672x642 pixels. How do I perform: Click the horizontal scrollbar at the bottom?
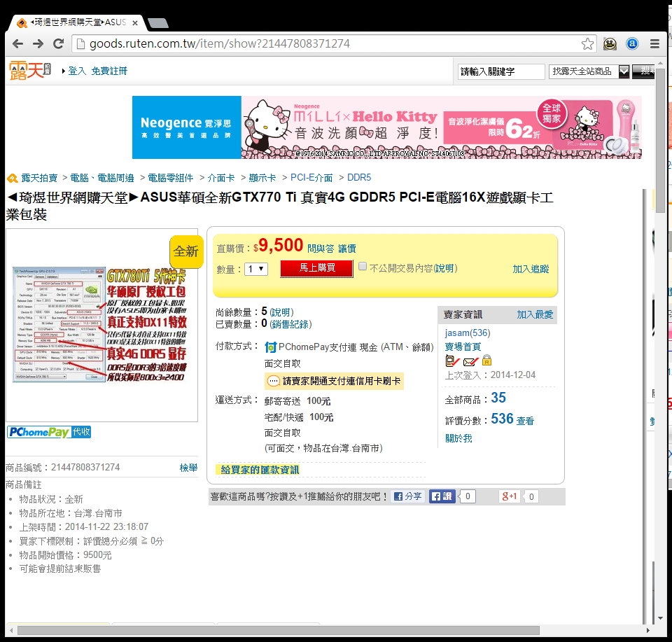point(279,630)
